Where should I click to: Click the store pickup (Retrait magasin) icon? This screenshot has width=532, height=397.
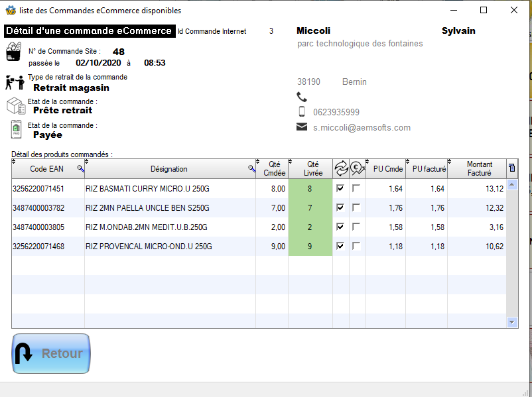coord(14,82)
